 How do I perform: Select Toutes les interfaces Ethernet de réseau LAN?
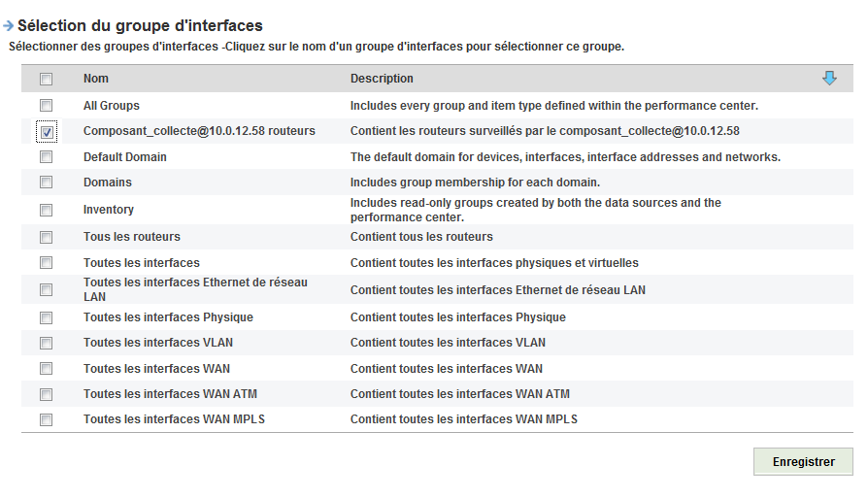click(195, 288)
